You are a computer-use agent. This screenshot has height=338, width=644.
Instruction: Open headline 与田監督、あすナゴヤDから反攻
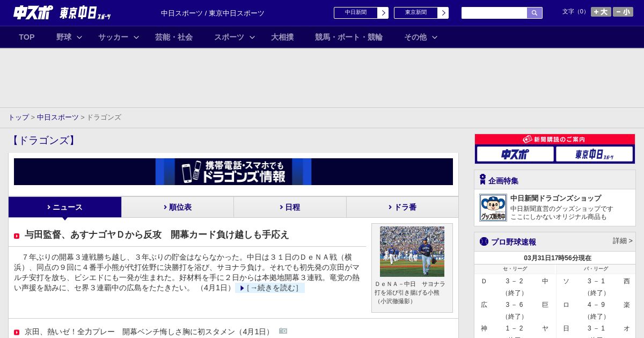(x=157, y=235)
